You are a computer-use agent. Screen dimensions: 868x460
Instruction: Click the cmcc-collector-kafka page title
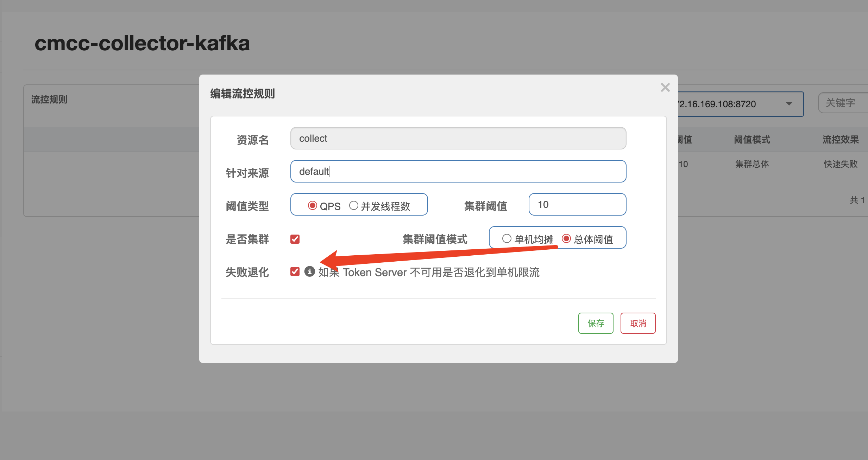(142, 43)
